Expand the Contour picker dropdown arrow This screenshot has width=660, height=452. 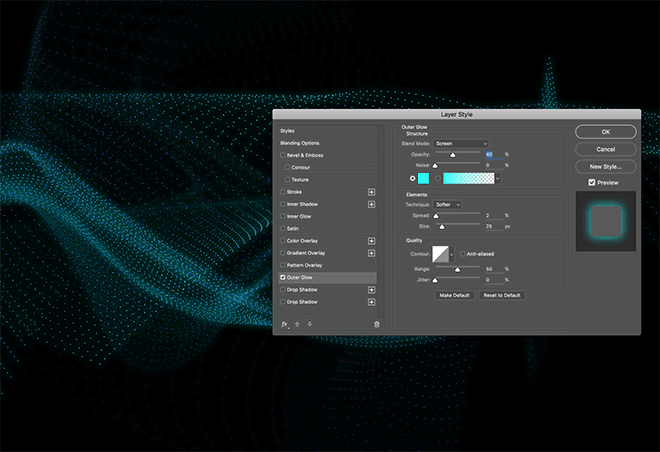click(452, 254)
